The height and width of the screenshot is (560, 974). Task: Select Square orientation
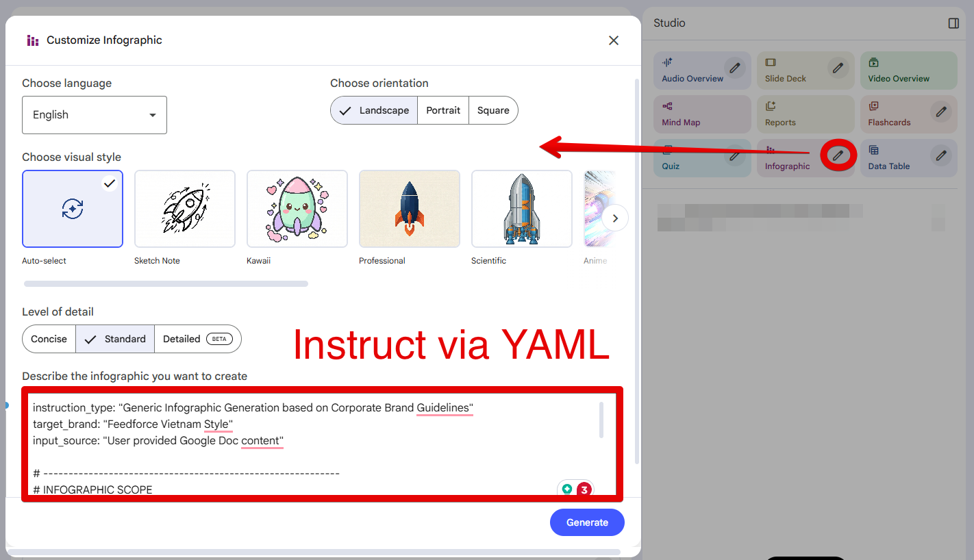493,110
